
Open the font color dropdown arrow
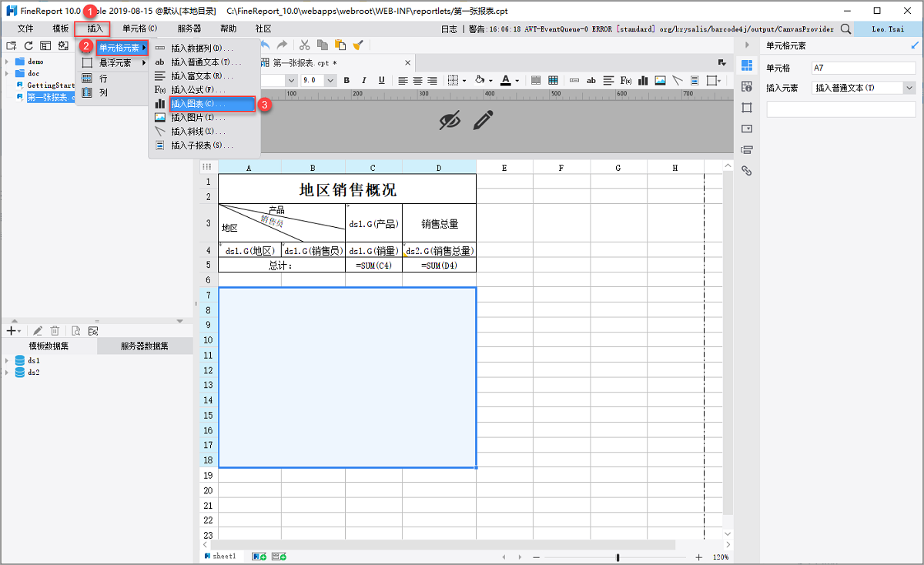(x=517, y=80)
